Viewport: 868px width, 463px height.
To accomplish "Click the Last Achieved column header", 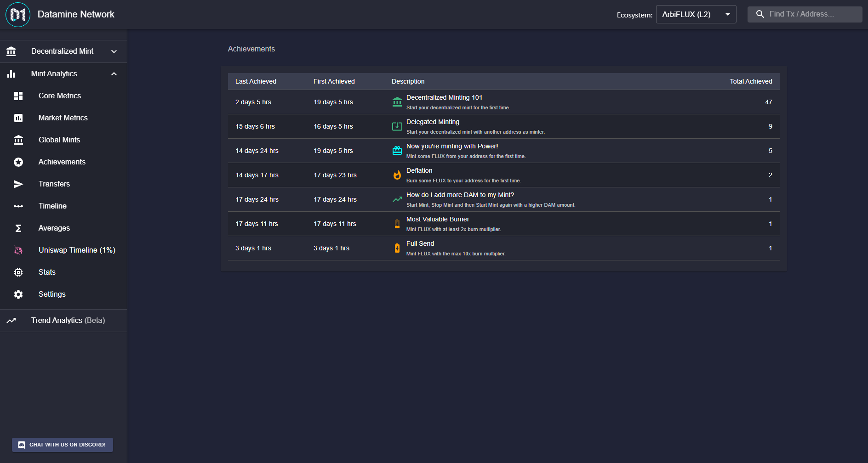I will point(256,81).
